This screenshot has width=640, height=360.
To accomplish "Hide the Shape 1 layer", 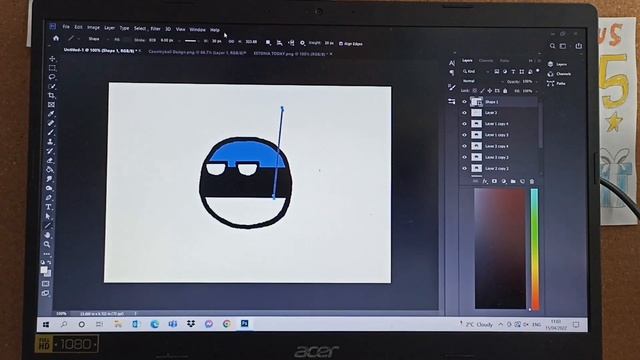I will pos(464,102).
